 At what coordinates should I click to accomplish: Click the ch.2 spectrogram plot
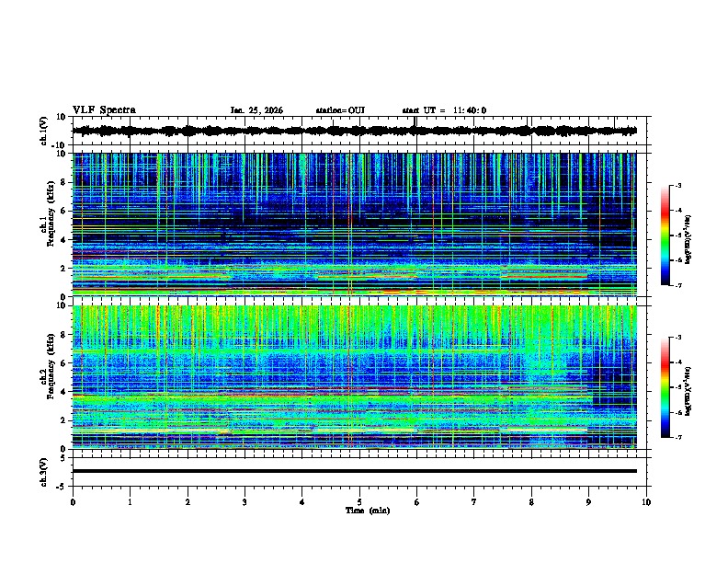tap(354, 377)
